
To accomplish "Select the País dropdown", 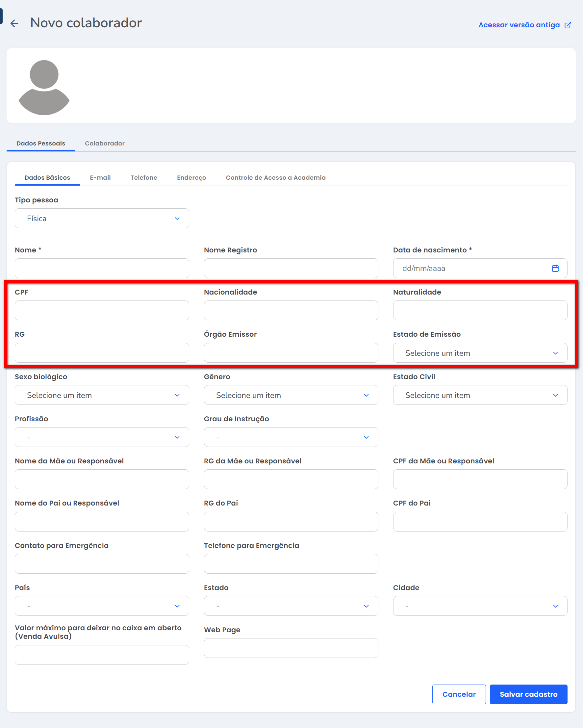I will click(x=102, y=606).
